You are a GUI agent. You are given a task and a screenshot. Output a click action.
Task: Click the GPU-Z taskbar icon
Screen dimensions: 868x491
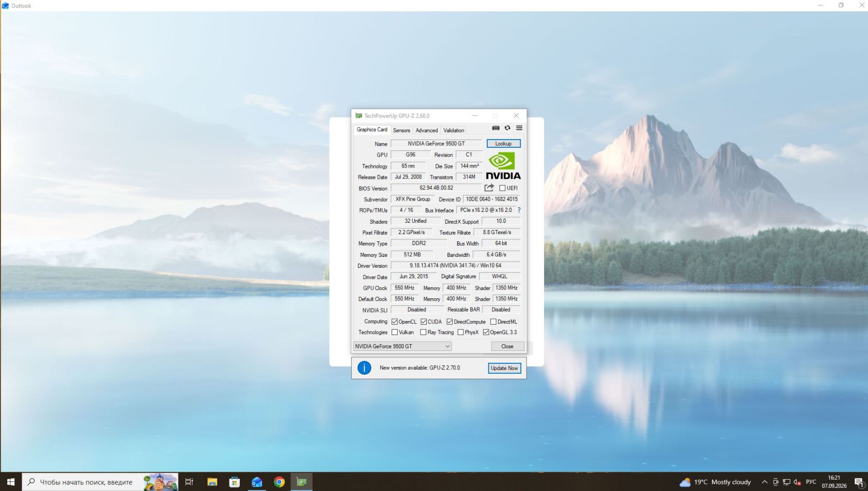coord(302,482)
